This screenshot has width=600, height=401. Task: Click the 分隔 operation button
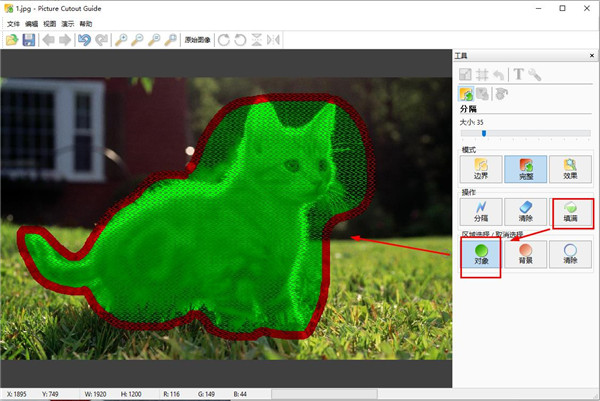[479, 210]
